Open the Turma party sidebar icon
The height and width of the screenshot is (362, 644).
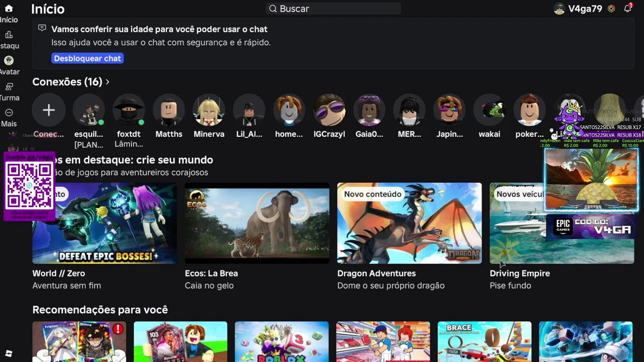tap(9, 86)
